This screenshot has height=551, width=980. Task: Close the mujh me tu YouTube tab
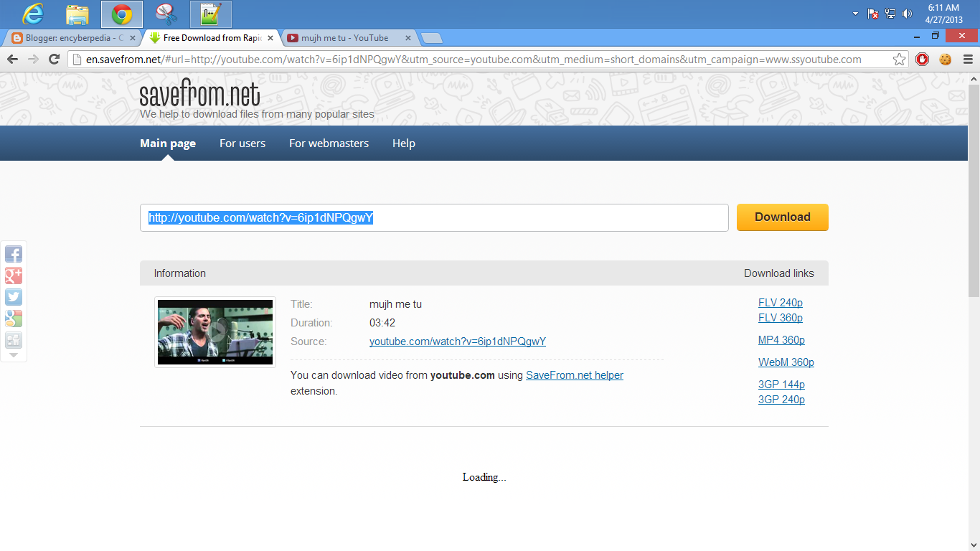tap(408, 38)
